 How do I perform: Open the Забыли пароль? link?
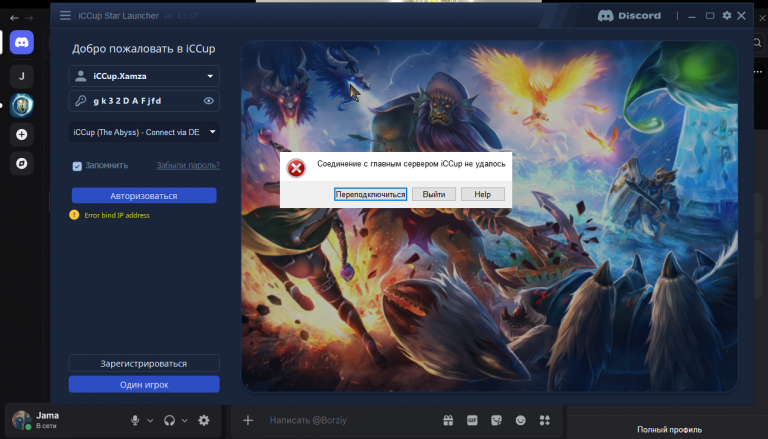188,166
